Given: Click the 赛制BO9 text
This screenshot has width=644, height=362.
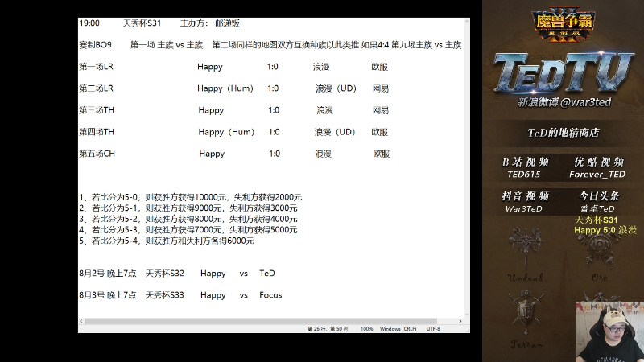Looking at the screenshot, I should 95,45.
